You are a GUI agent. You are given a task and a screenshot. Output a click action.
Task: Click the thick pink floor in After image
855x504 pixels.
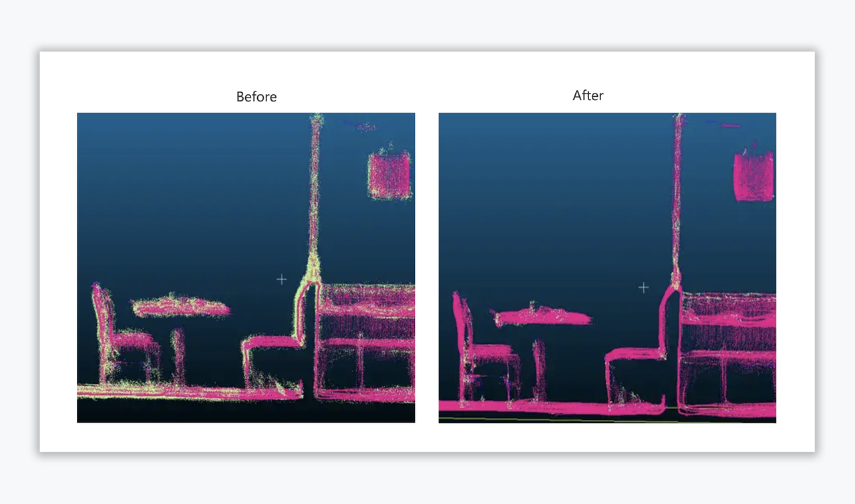point(548,406)
